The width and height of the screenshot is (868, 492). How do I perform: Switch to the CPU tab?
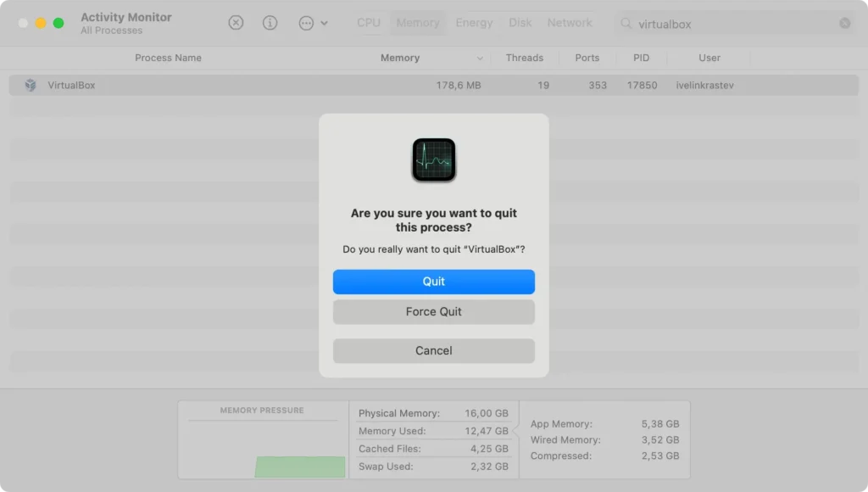(x=369, y=23)
